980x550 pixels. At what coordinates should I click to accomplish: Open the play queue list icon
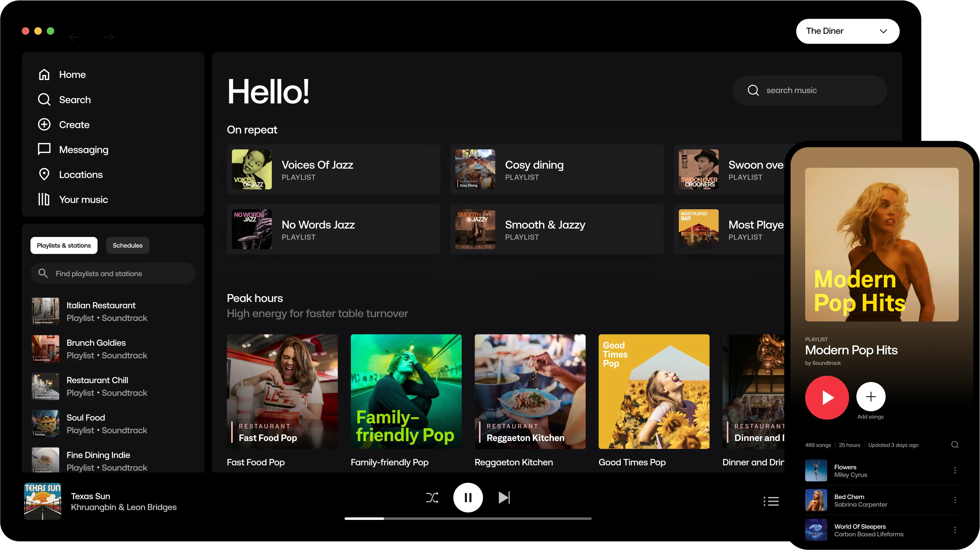pyautogui.click(x=771, y=501)
